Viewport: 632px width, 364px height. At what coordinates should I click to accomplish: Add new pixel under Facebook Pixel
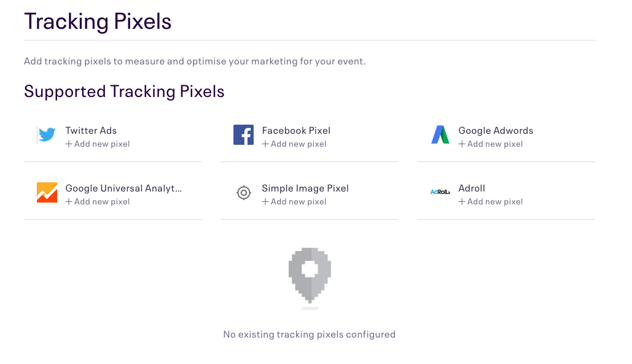pyautogui.click(x=294, y=144)
